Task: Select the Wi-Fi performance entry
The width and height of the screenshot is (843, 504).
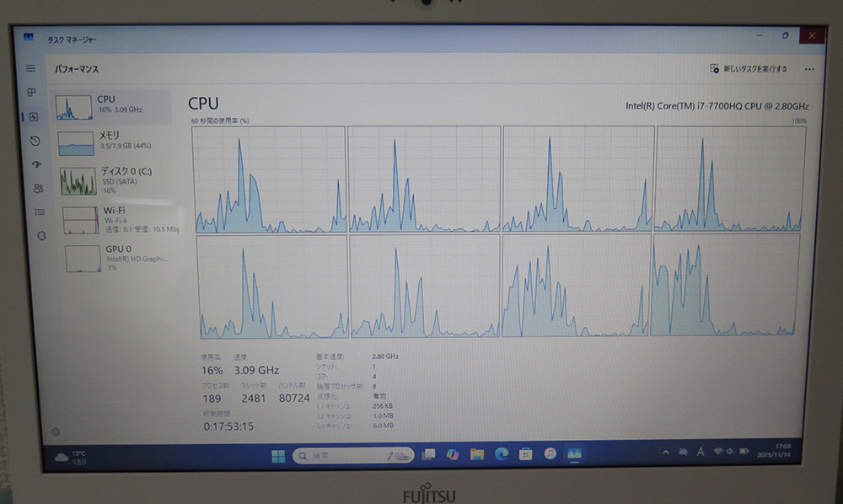Action: coord(120,219)
